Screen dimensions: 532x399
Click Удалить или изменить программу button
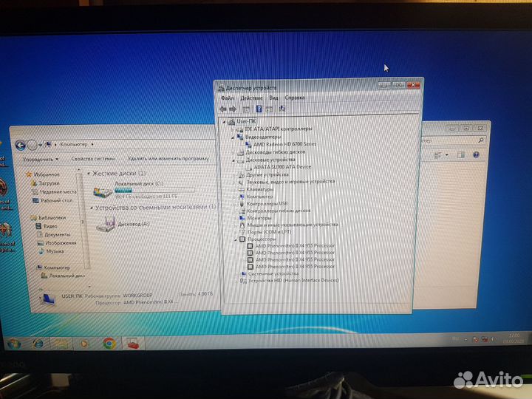[168, 158]
